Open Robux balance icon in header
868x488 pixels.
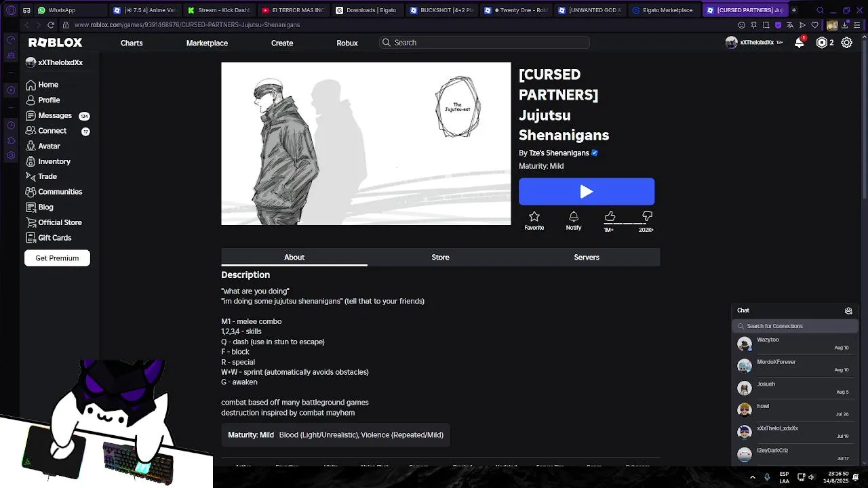click(x=822, y=42)
